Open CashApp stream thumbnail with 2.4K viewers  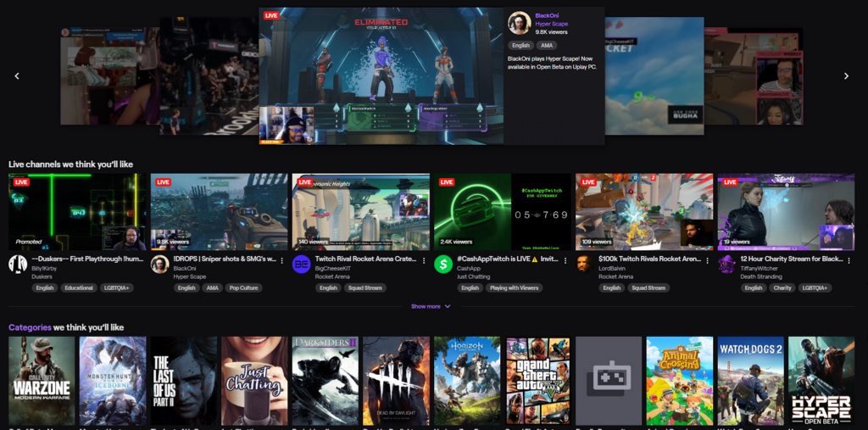point(503,212)
